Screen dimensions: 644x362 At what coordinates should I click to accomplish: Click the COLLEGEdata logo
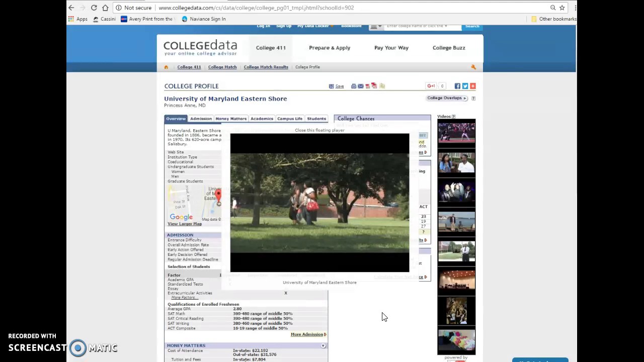tap(200, 48)
